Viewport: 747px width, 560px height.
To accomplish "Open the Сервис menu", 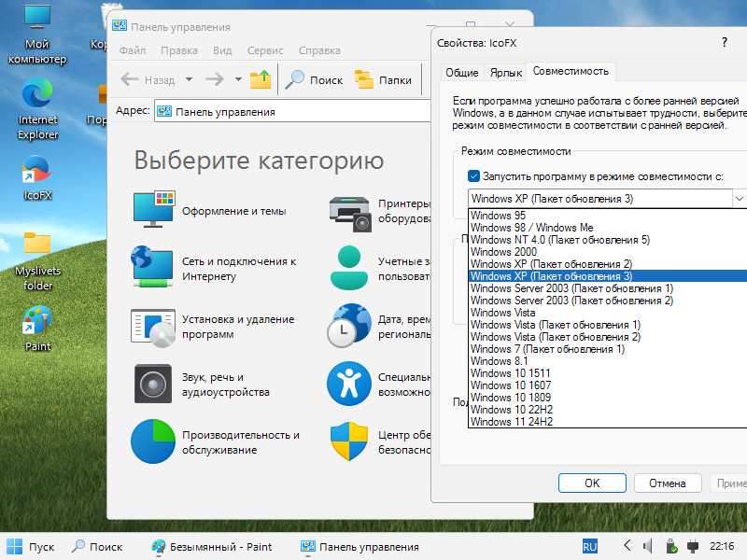I will click(x=265, y=50).
